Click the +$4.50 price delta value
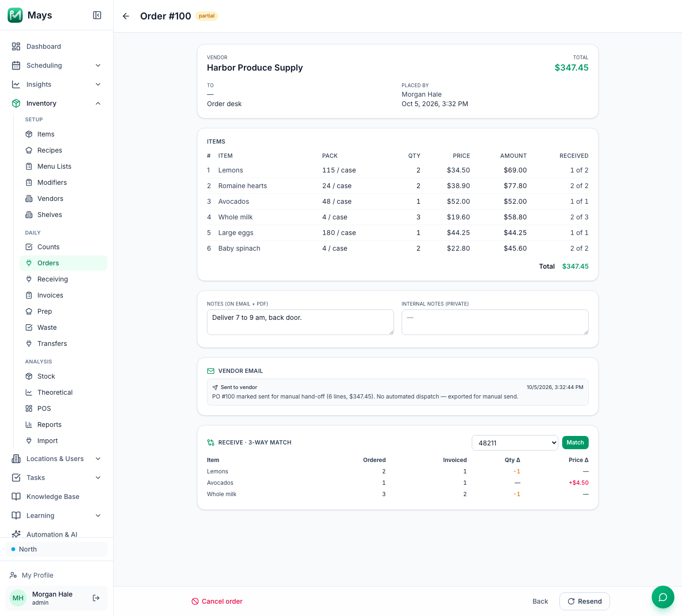The height and width of the screenshot is (616, 682). click(x=579, y=483)
